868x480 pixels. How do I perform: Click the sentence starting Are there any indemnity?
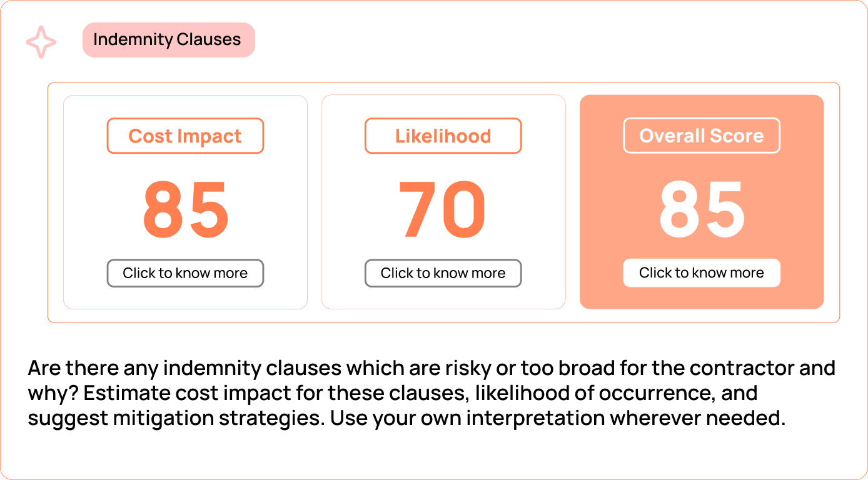click(x=431, y=380)
